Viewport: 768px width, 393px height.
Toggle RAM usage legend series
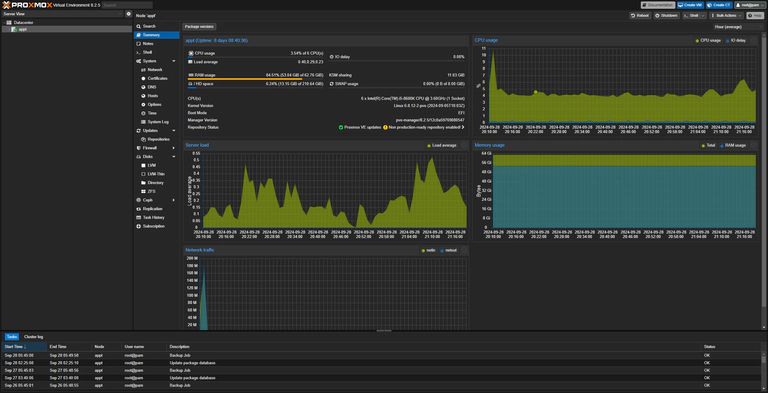pyautogui.click(x=733, y=146)
